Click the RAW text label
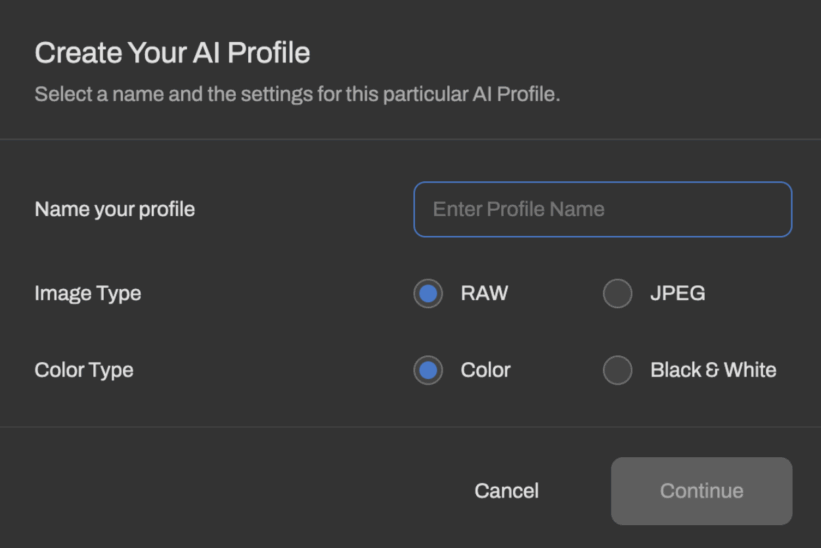The height and width of the screenshot is (548, 821). click(484, 293)
